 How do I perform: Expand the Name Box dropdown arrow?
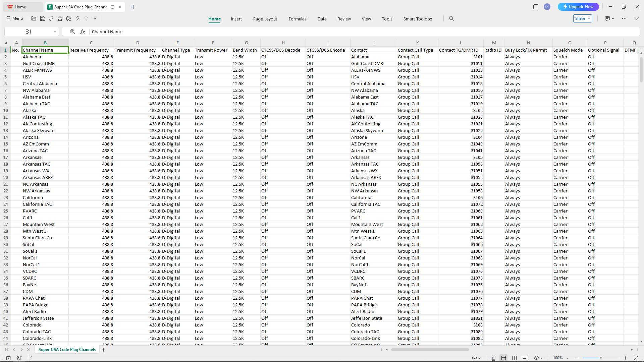[x=55, y=32]
